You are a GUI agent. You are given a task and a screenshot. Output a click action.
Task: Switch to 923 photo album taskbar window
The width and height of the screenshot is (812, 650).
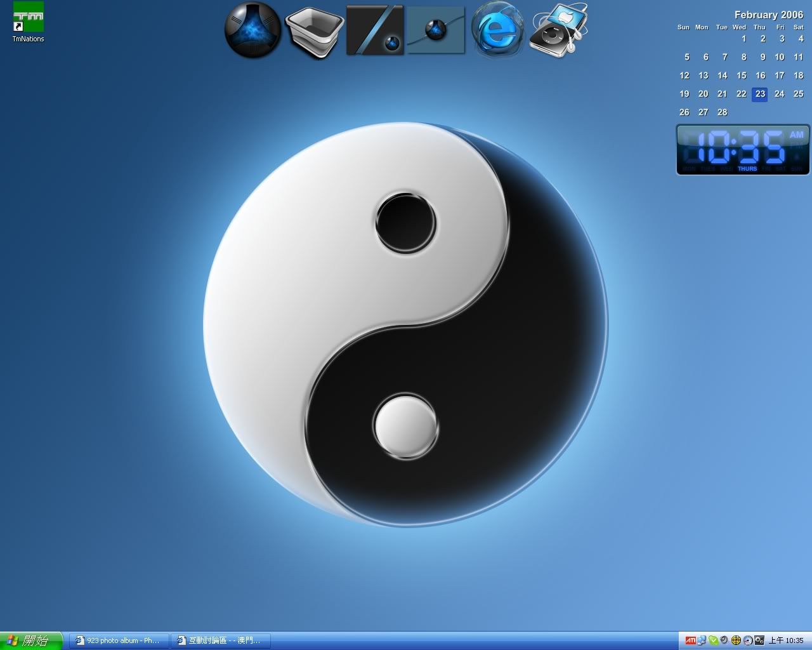pyautogui.click(x=119, y=640)
